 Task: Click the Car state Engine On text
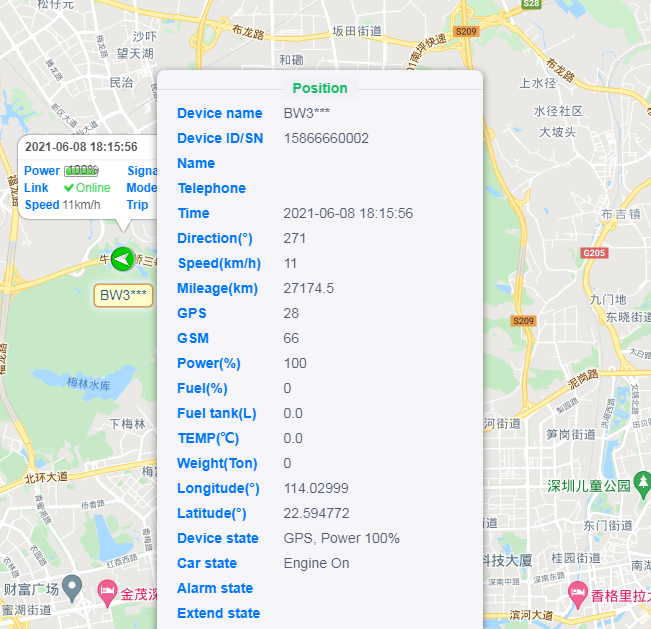(316, 563)
